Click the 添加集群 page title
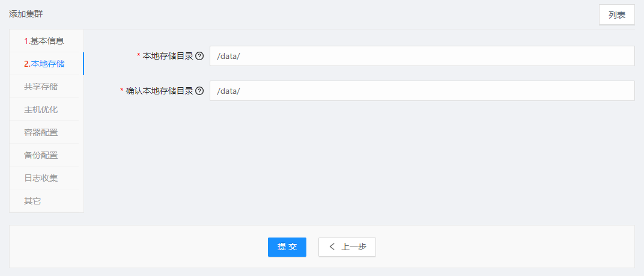Viewport: 644px width, 276px height. pos(26,14)
